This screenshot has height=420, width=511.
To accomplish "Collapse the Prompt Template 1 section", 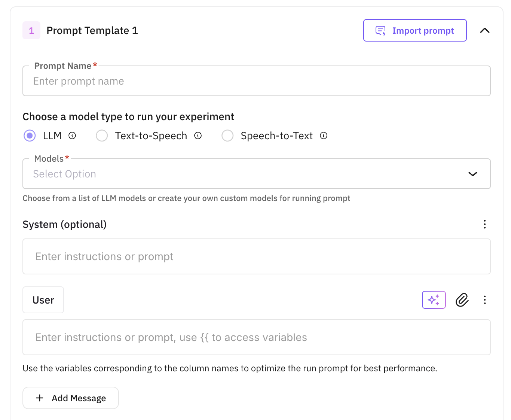I will [x=485, y=30].
